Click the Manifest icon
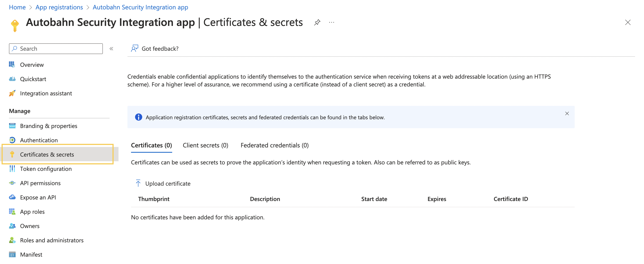Viewport: 644px width, 264px height. click(x=12, y=255)
